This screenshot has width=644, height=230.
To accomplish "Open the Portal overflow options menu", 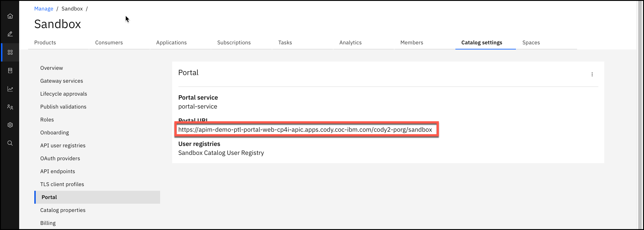I will (592, 74).
